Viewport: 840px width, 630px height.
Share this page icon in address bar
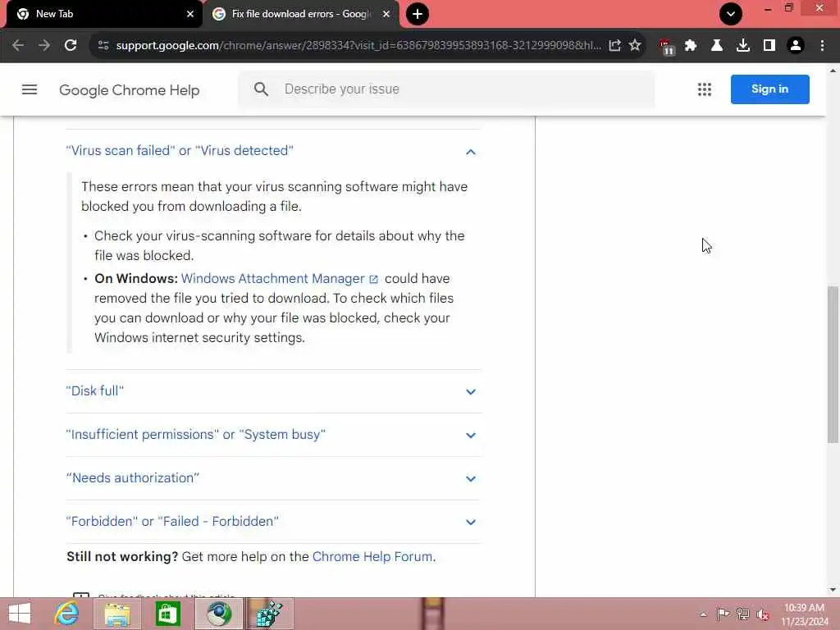615,46
